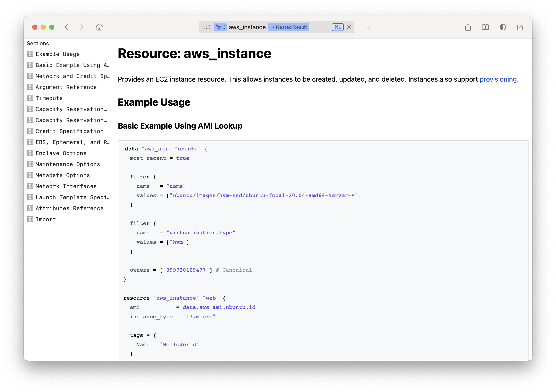Toggle dark appearance half-circle icon

(503, 27)
